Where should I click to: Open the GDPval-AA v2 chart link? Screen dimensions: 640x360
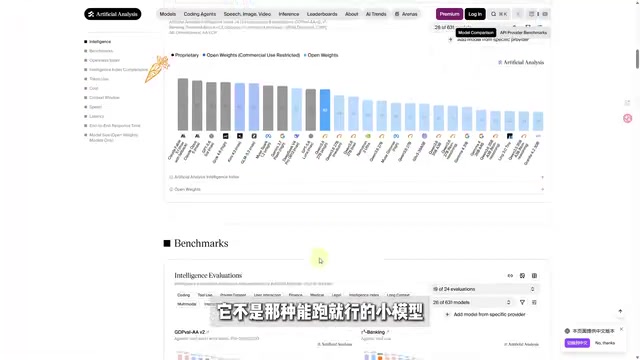point(191,332)
